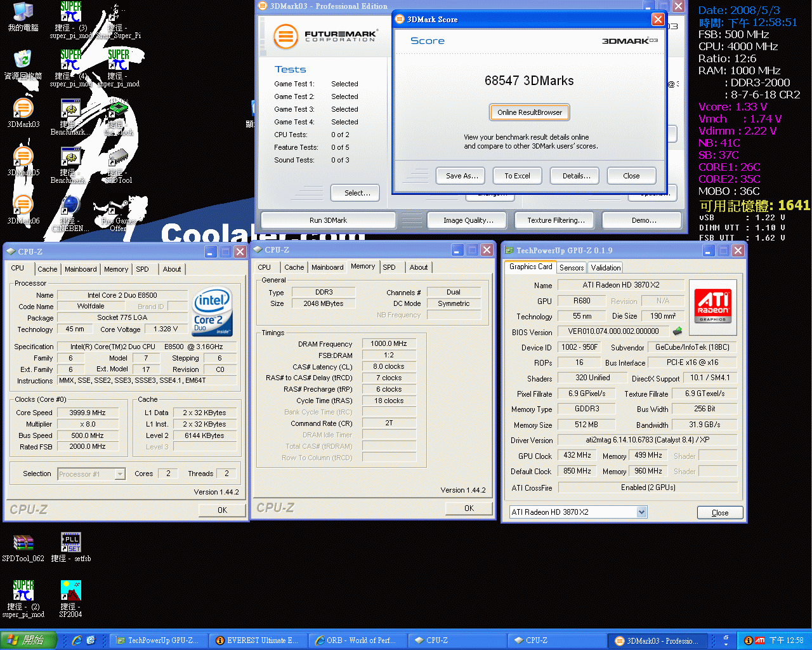The height and width of the screenshot is (650, 812).
Task: Open the SP2004 desktop shortcut
Action: pos(70,592)
